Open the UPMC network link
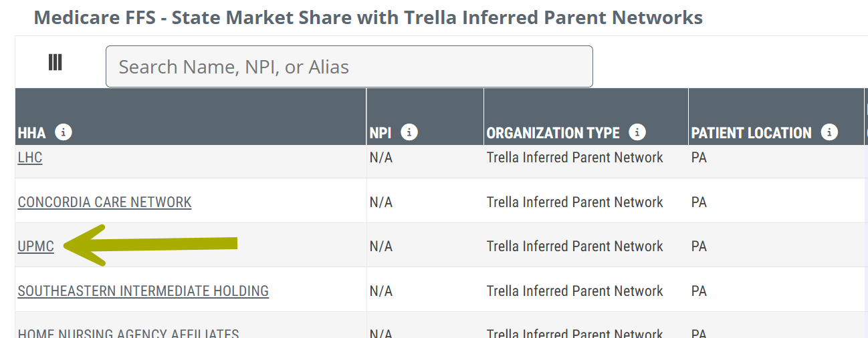This screenshot has height=338, width=868. [x=36, y=246]
